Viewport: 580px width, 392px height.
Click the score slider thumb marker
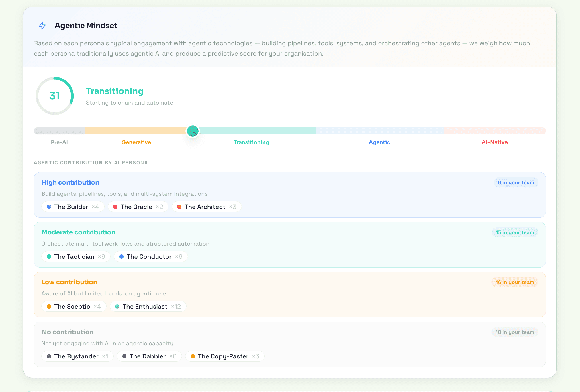pos(193,131)
